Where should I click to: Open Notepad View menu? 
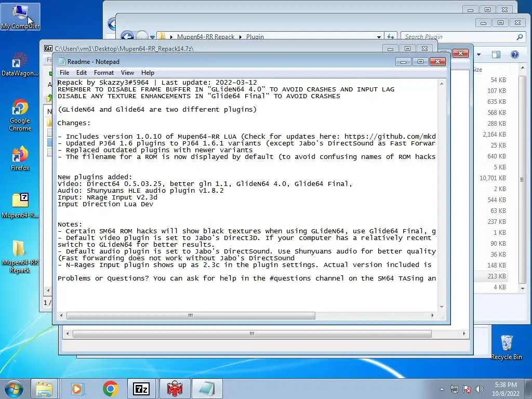(128, 73)
